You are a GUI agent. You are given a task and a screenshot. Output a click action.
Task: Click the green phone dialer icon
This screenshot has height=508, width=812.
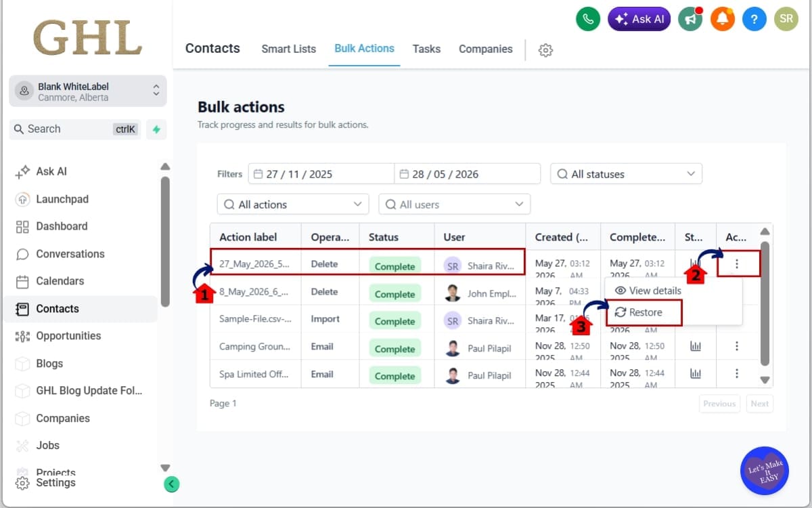pos(588,19)
